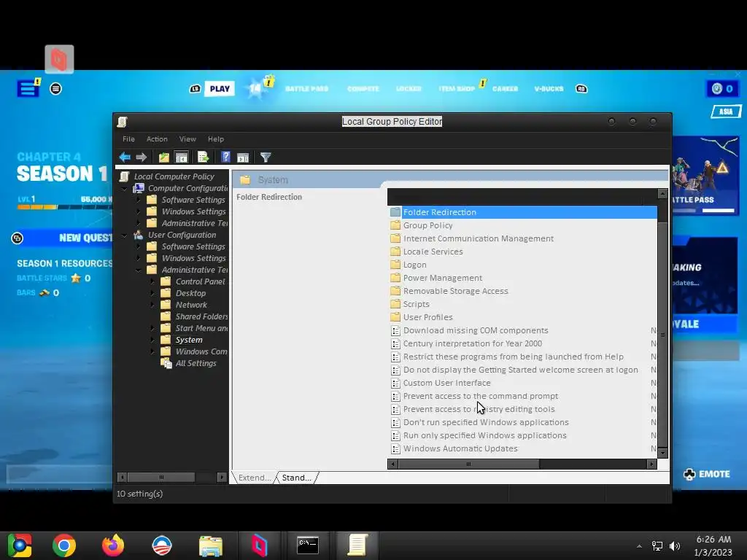Expand the System tree node
This screenshot has height=560, width=747.
152,340
